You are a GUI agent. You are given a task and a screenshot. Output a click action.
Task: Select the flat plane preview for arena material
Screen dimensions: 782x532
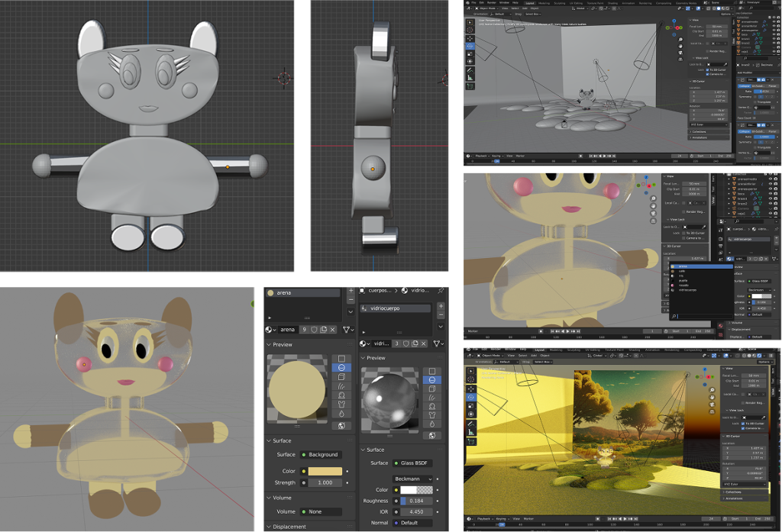tap(341, 358)
